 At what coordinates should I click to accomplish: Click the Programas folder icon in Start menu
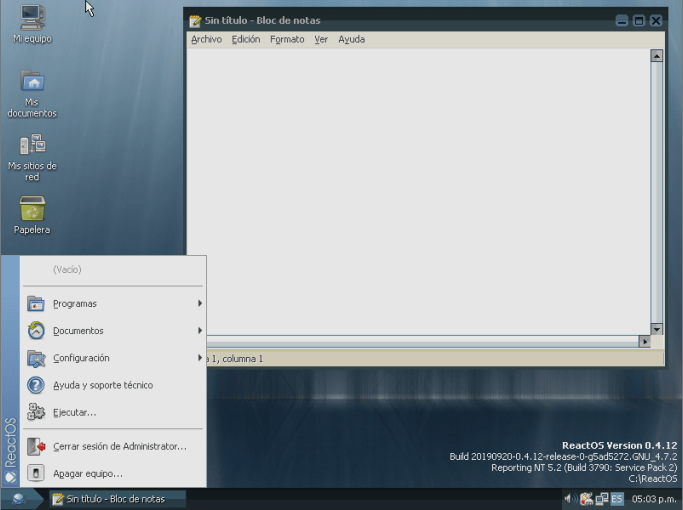(36, 304)
